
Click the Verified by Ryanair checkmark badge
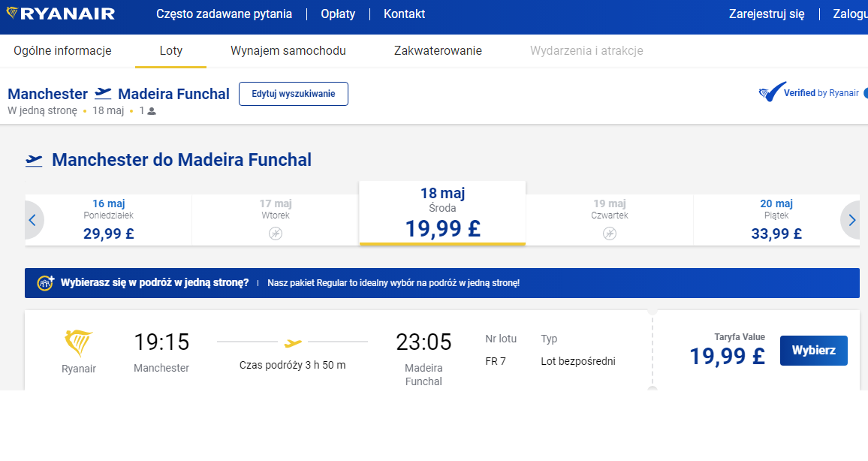pos(772,92)
